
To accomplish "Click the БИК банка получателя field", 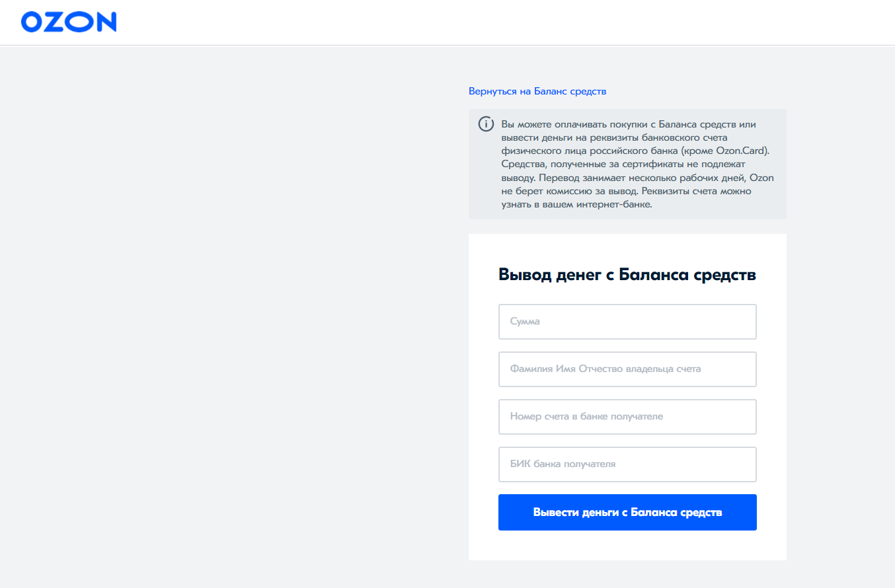I will 627,464.
